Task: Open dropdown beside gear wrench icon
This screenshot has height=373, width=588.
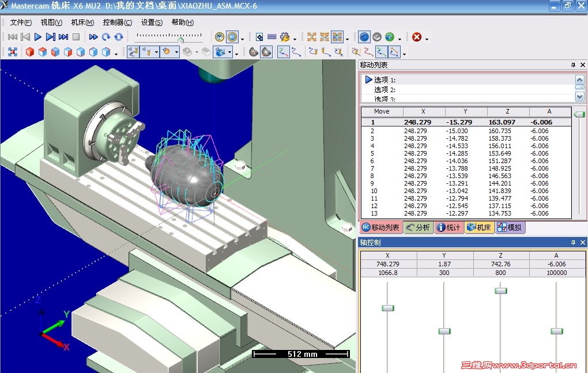Action: pos(295,39)
